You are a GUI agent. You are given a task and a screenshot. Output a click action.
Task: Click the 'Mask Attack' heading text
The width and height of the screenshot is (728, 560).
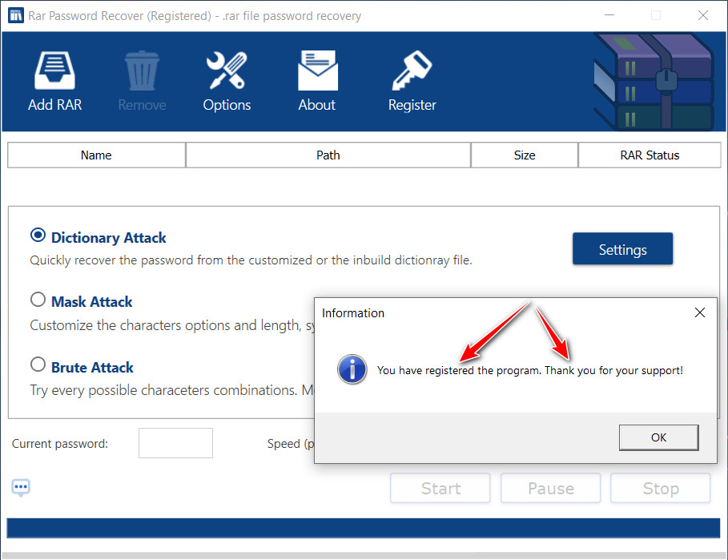pyautogui.click(x=92, y=302)
